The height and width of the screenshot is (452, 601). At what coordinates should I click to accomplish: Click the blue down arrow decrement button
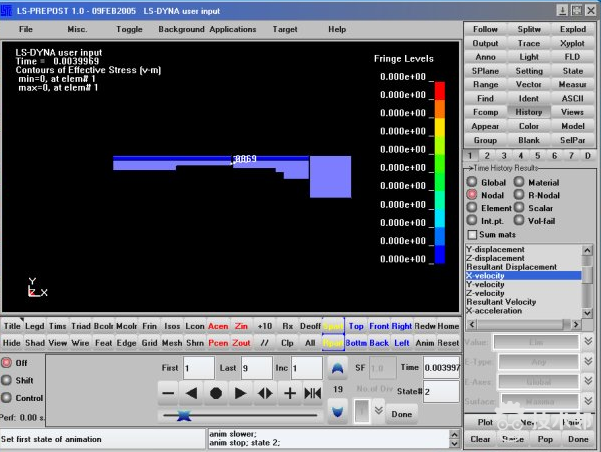pyautogui.click(x=337, y=410)
